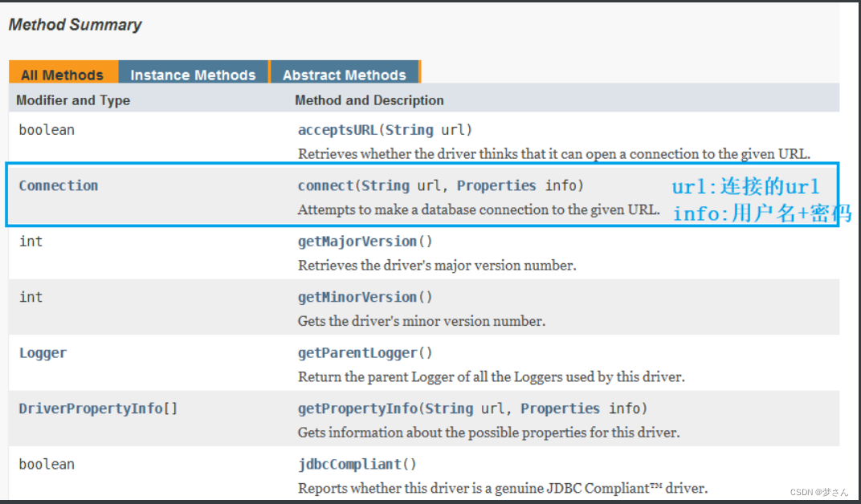
Task: Switch to the Instance Methods tab
Action: click(x=194, y=74)
